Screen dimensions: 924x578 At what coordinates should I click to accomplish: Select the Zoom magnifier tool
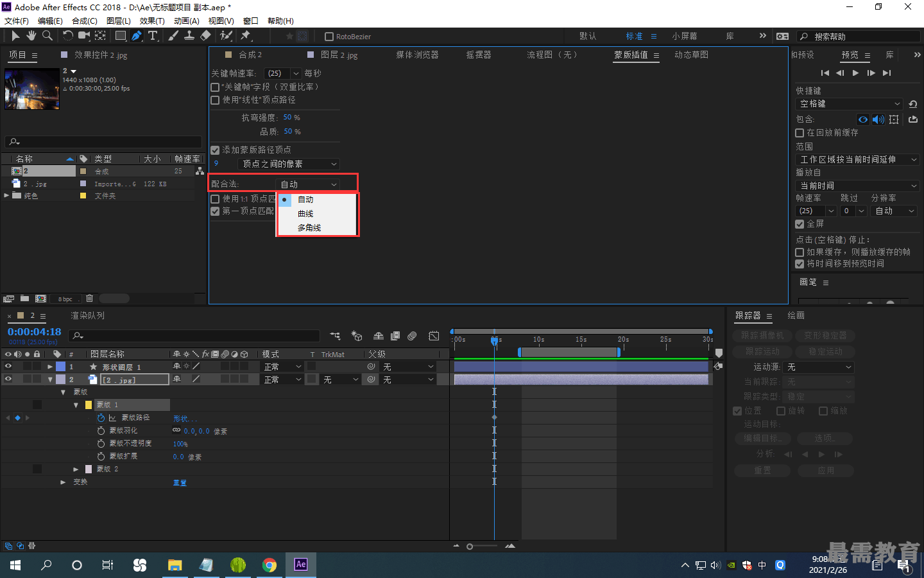pyautogui.click(x=47, y=36)
